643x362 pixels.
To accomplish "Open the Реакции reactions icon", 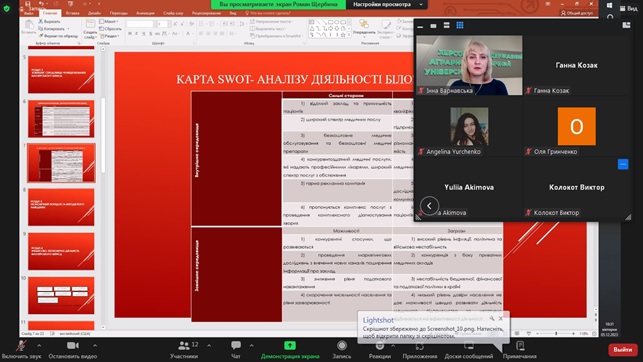I will point(380,346).
